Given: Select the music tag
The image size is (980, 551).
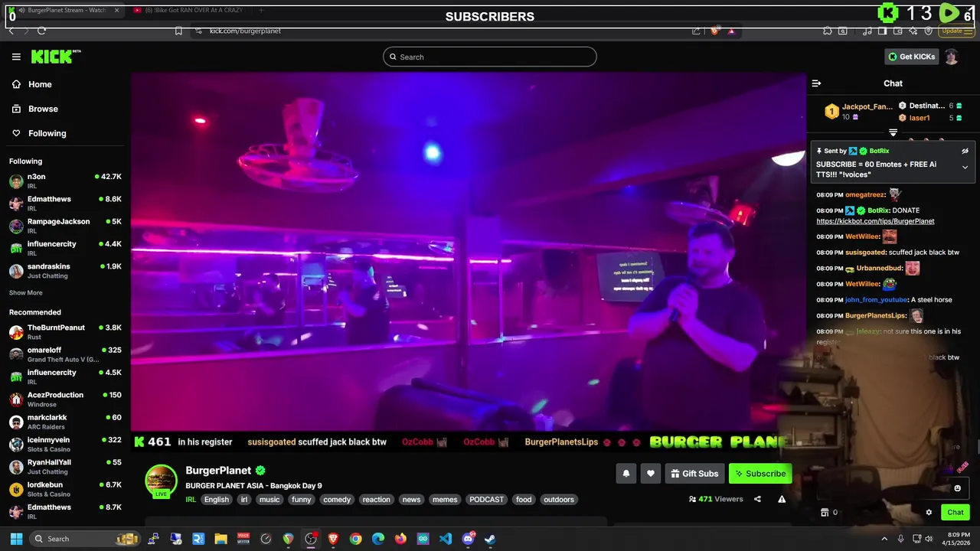Looking at the screenshot, I should click(x=269, y=500).
